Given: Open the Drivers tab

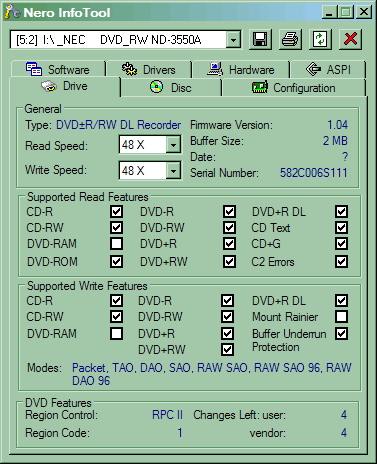Looking at the screenshot, I should pos(149,70).
